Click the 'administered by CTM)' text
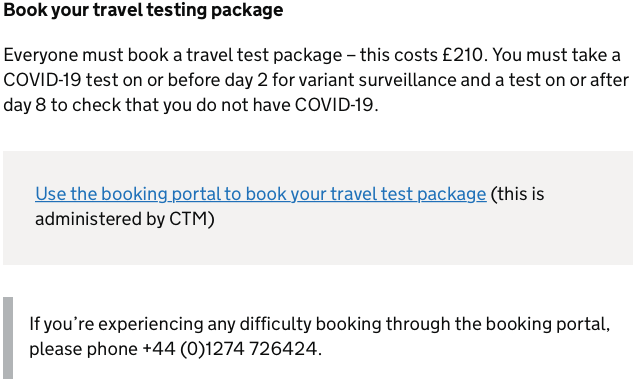This screenshot has width=637, height=389. (125, 219)
